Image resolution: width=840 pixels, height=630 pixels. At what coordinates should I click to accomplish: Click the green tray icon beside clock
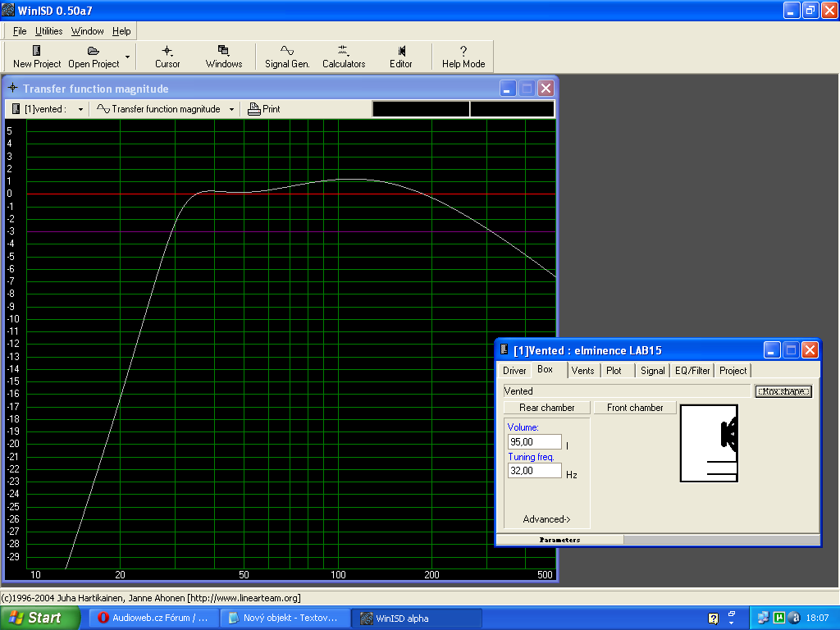(779, 618)
